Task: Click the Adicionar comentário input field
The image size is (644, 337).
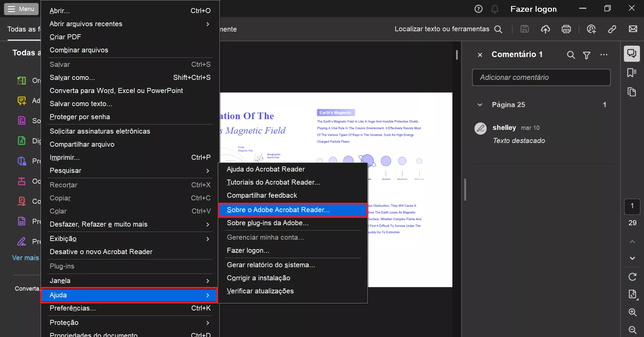Action: 541,78
